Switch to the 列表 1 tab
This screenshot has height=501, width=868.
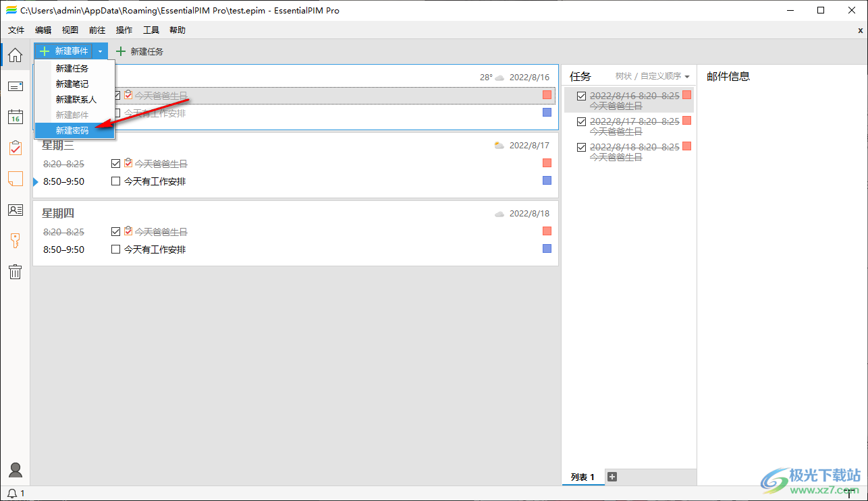coord(582,477)
